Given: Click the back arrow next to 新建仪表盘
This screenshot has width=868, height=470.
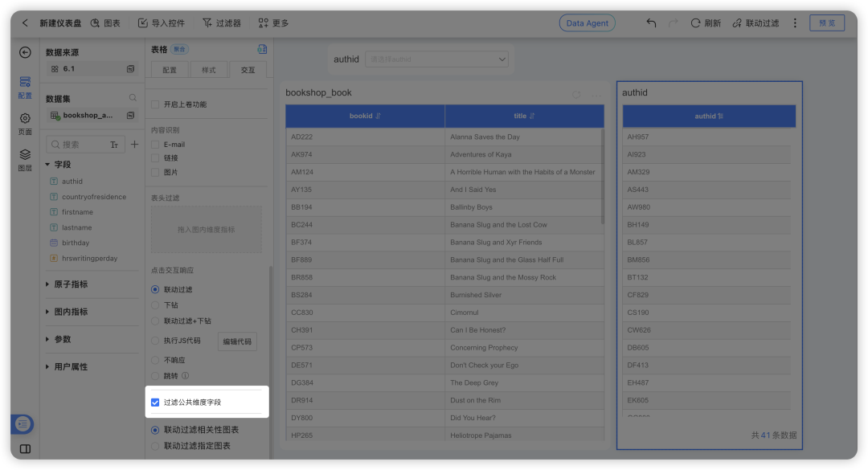Looking at the screenshot, I should tap(25, 22).
